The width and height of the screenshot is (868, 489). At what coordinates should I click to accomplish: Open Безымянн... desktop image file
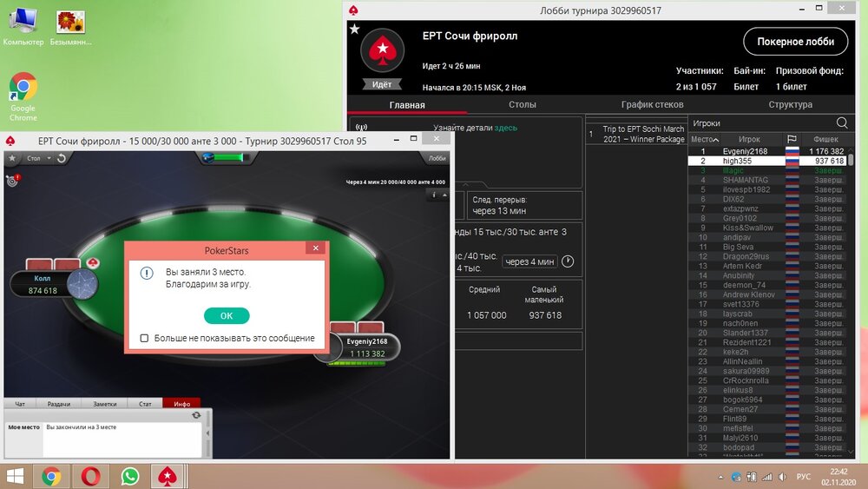coord(70,27)
